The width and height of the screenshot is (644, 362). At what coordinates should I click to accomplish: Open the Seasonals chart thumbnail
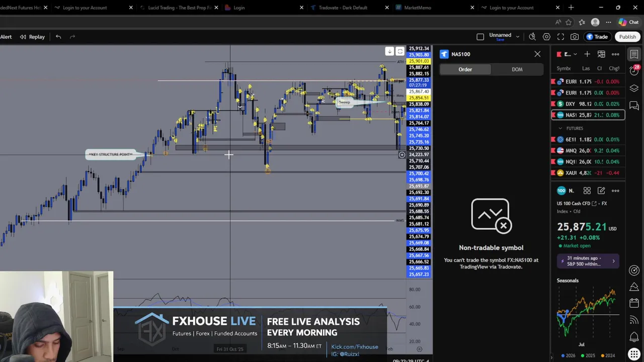(588, 312)
